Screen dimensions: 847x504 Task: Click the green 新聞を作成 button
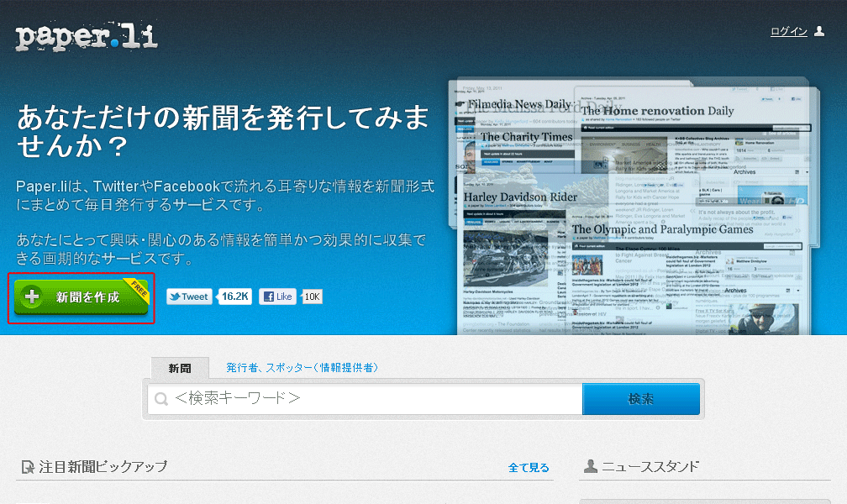tap(81, 297)
